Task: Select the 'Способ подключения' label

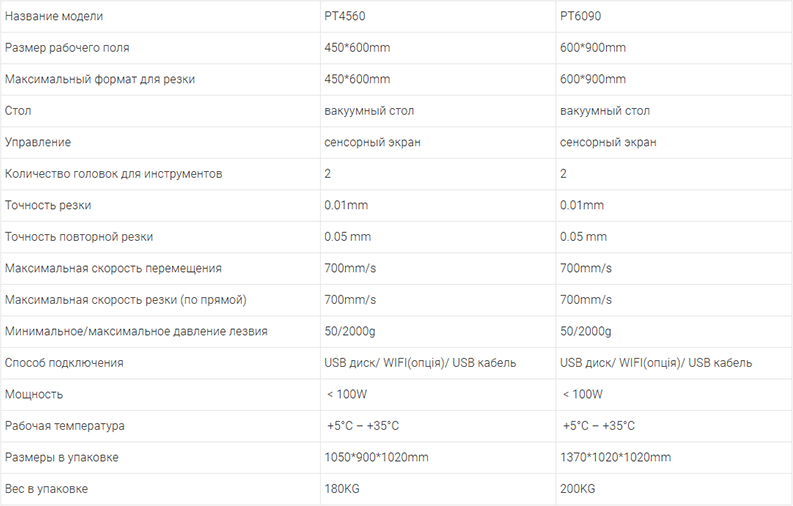Action: [64, 363]
